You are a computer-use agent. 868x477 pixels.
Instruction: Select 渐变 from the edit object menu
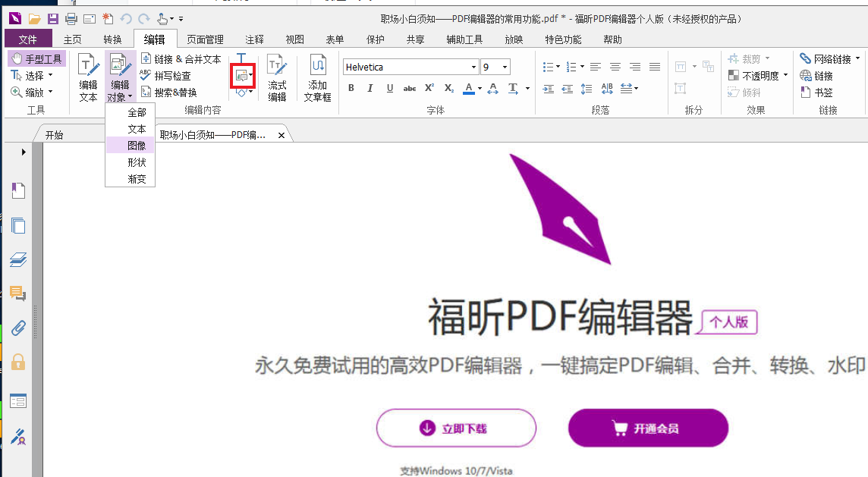(x=131, y=179)
